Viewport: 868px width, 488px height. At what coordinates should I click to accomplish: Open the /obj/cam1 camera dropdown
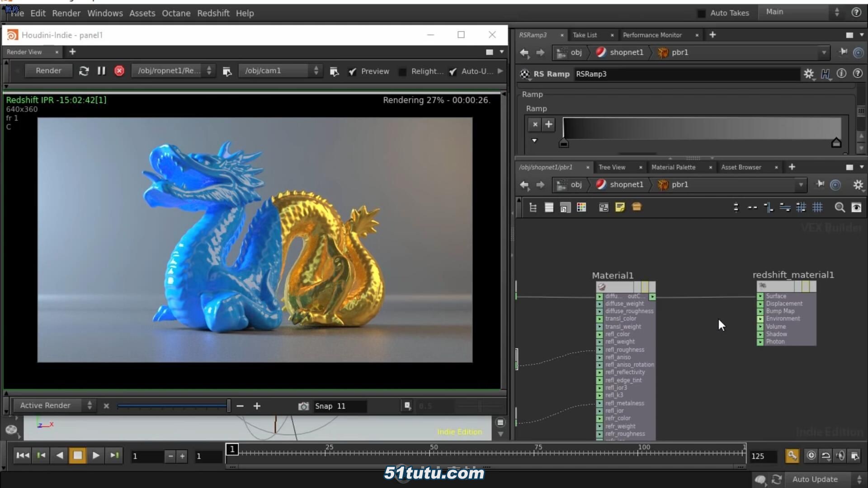click(280, 71)
